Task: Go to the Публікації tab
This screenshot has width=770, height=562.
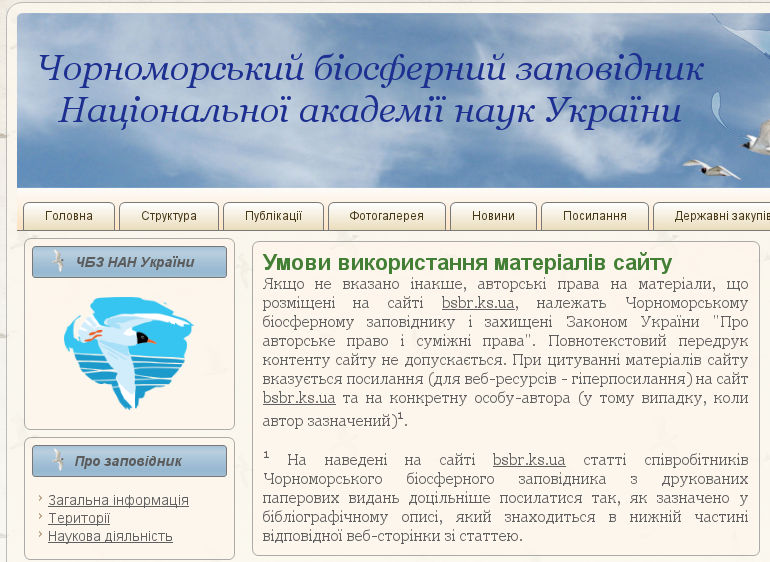Action: point(274,216)
